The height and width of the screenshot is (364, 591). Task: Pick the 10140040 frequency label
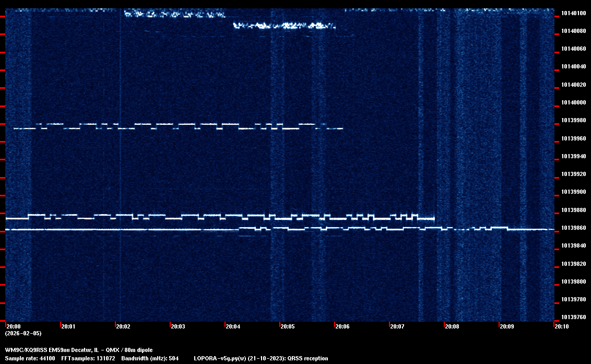(573, 67)
